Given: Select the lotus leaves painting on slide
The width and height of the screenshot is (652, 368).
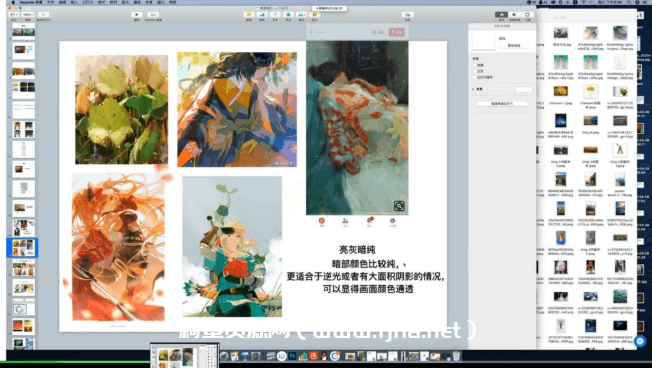Looking at the screenshot, I should [x=121, y=109].
